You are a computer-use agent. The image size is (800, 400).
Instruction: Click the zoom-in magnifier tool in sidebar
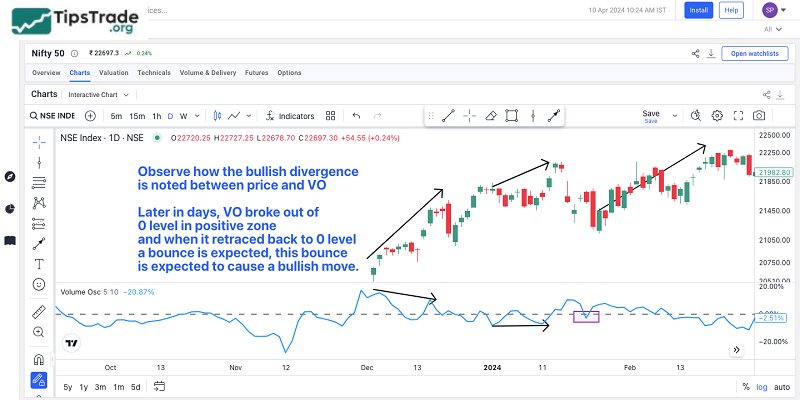39,332
